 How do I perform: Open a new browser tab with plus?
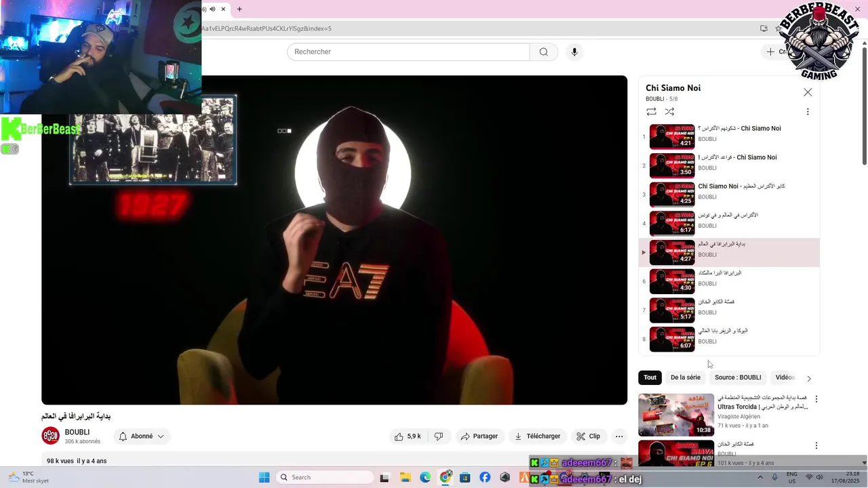[239, 9]
